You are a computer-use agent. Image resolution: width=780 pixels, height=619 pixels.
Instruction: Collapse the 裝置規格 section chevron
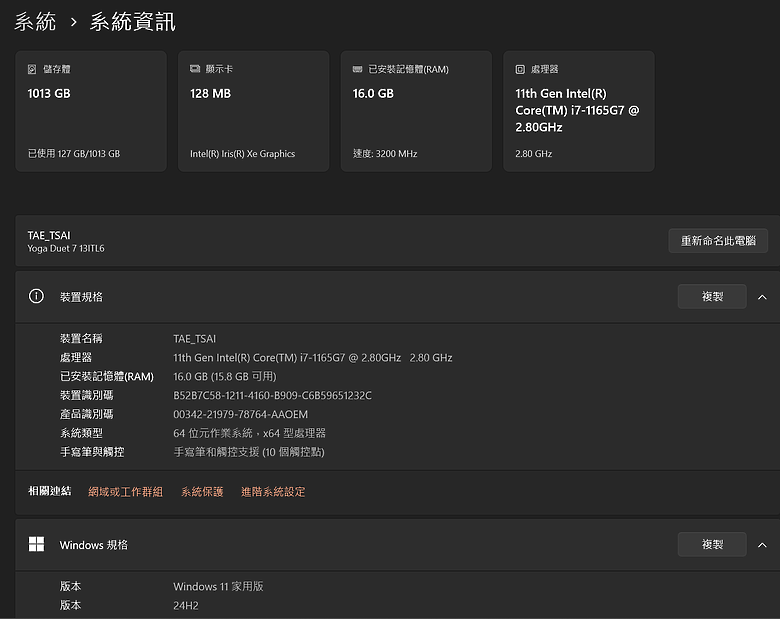pyautogui.click(x=762, y=297)
